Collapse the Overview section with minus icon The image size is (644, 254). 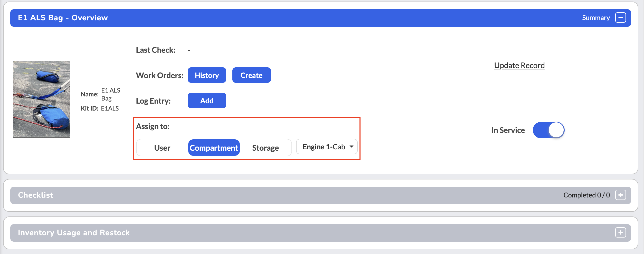pos(620,18)
